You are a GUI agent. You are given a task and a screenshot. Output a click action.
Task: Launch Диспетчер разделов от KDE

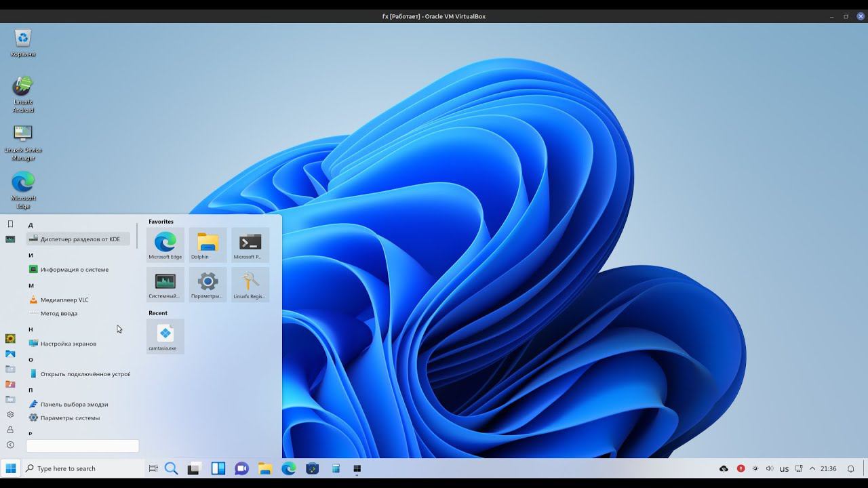(x=78, y=239)
